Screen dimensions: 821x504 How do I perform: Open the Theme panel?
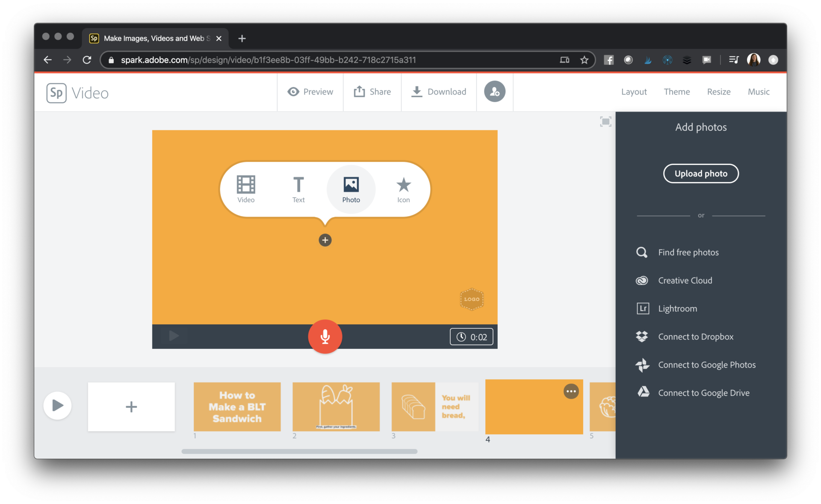(676, 91)
